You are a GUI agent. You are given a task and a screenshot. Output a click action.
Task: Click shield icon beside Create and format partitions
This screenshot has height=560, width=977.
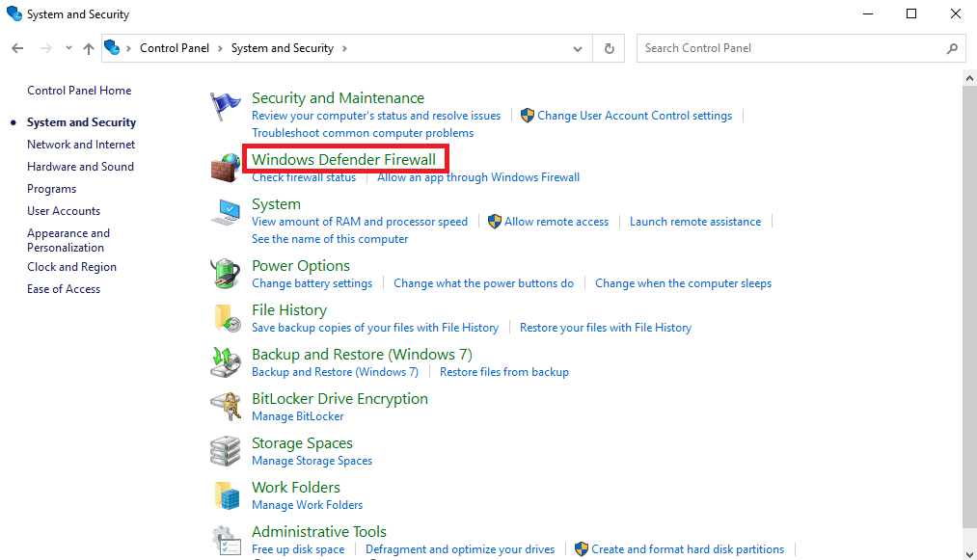click(581, 548)
